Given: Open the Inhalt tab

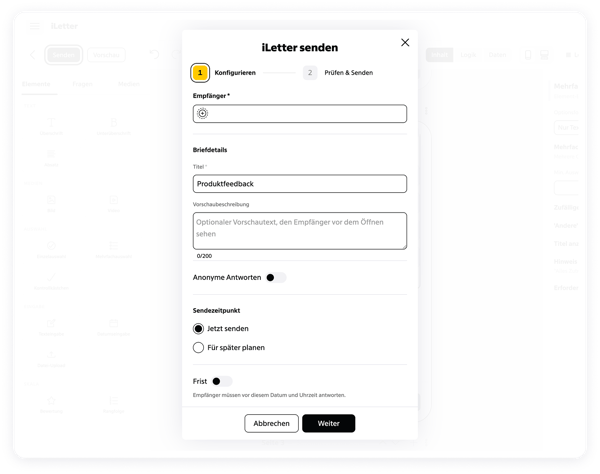Looking at the screenshot, I should point(439,55).
